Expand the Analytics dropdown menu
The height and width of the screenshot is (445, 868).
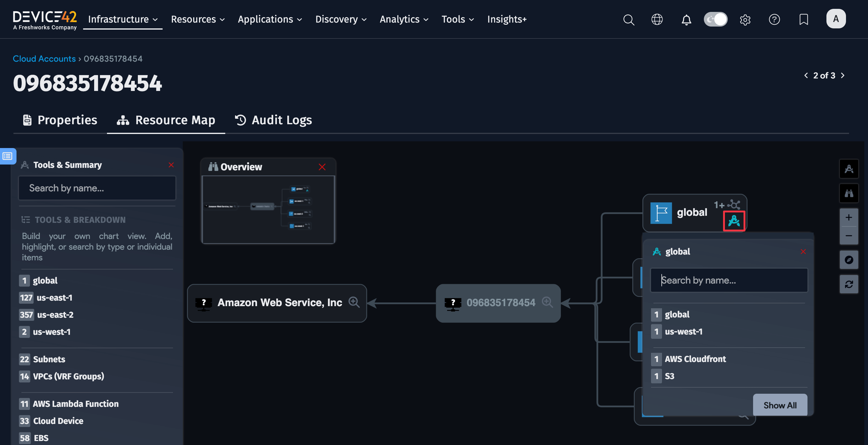[404, 20]
